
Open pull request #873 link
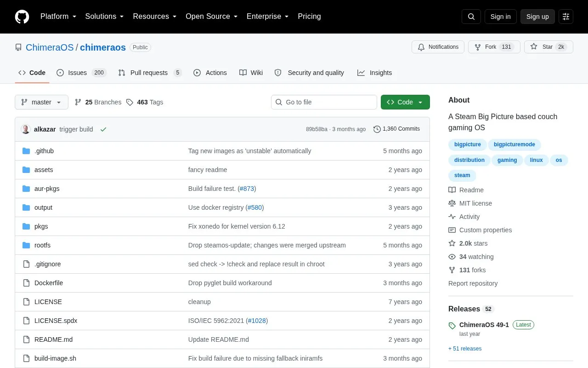pos(247,189)
